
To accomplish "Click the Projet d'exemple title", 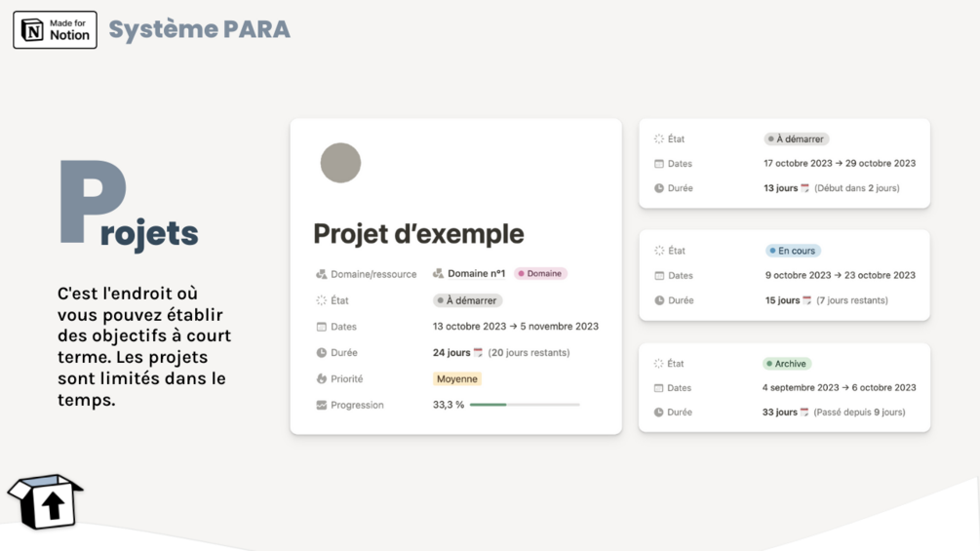I will pyautogui.click(x=418, y=234).
